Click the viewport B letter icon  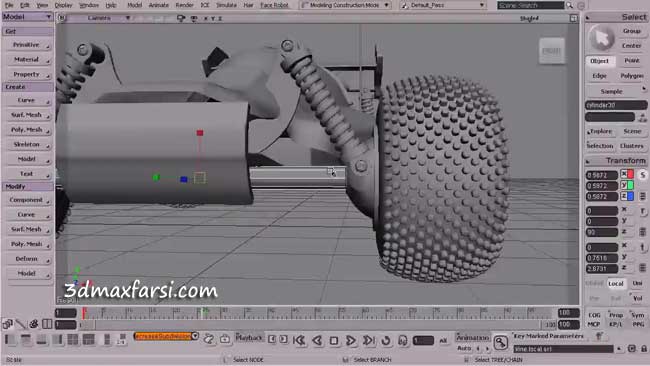62,18
